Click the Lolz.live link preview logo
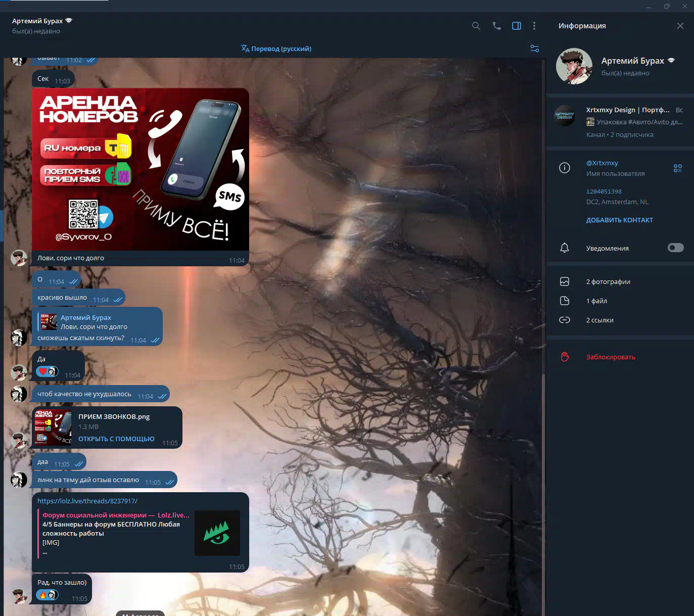 pos(217,533)
